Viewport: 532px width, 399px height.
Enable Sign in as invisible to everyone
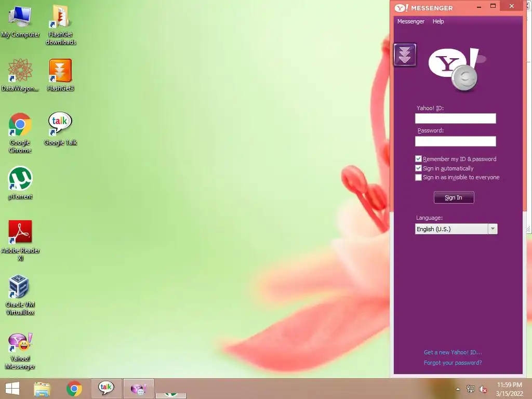coord(418,178)
